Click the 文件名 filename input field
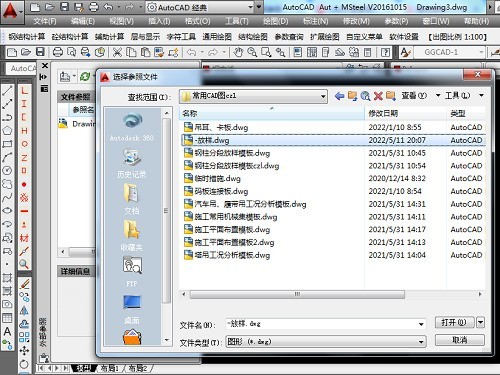 (326, 324)
